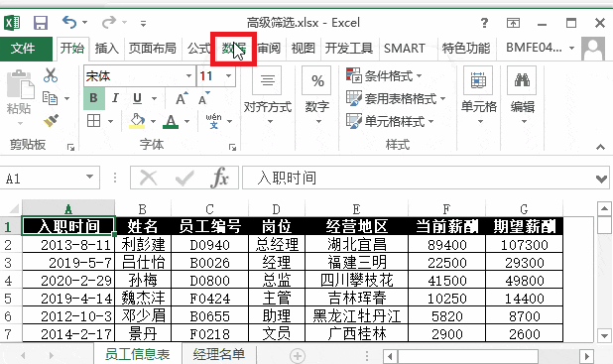Click in the formula bar showing 入职时间
Screen dimensions: 613x364
(x=419, y=178)
